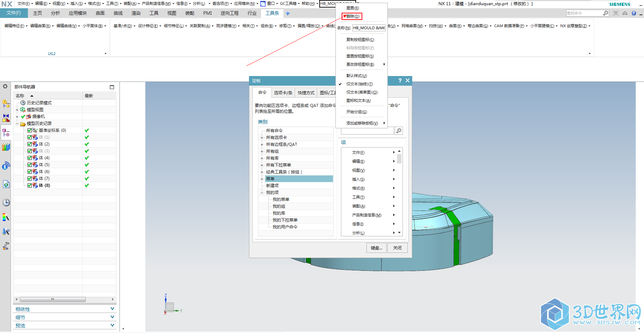The width and height of the screenshot is (644, 333).
Task: Toggle the 体 (8) checkbox
Action: pyautogui.click(x=30, y=185)
